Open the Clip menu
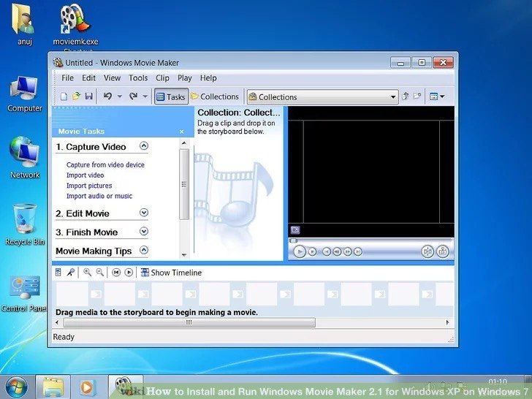Screen dimensions: 532x399 click(162, 78)
